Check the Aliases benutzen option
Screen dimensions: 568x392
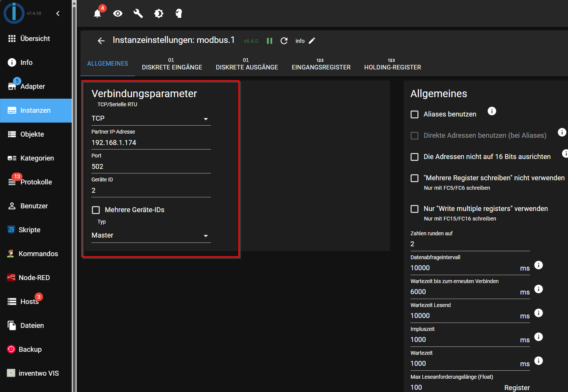415,115
